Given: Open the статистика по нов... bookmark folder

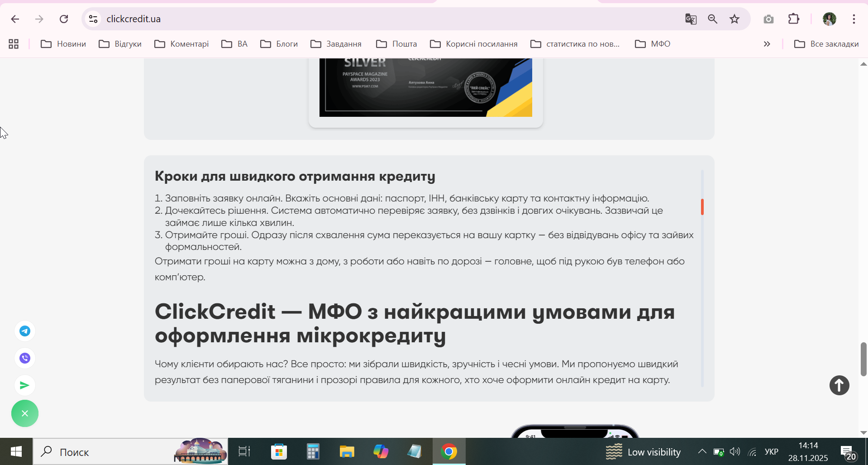Looking at the screenshot, I should click(x=575, y=44).
